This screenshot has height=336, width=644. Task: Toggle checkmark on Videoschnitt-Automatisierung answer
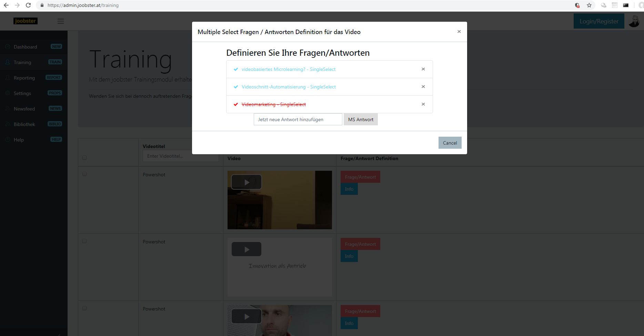tap(236, 87)
